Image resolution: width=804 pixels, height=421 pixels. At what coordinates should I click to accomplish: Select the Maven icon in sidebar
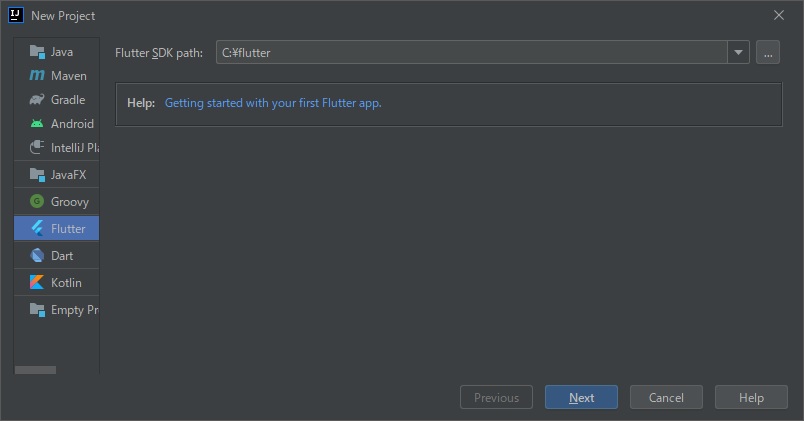37,75
